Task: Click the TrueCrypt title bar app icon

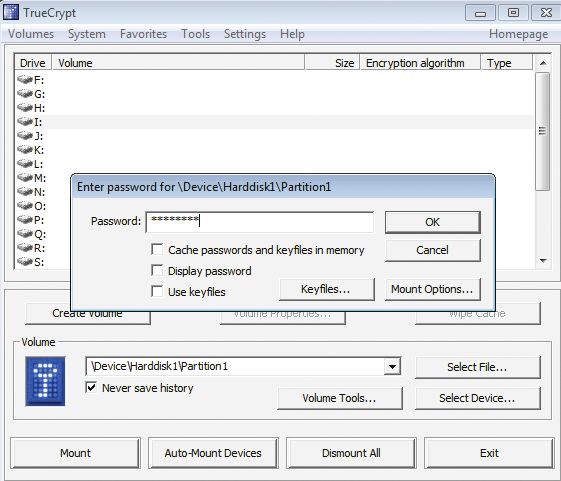Action: 11,13
